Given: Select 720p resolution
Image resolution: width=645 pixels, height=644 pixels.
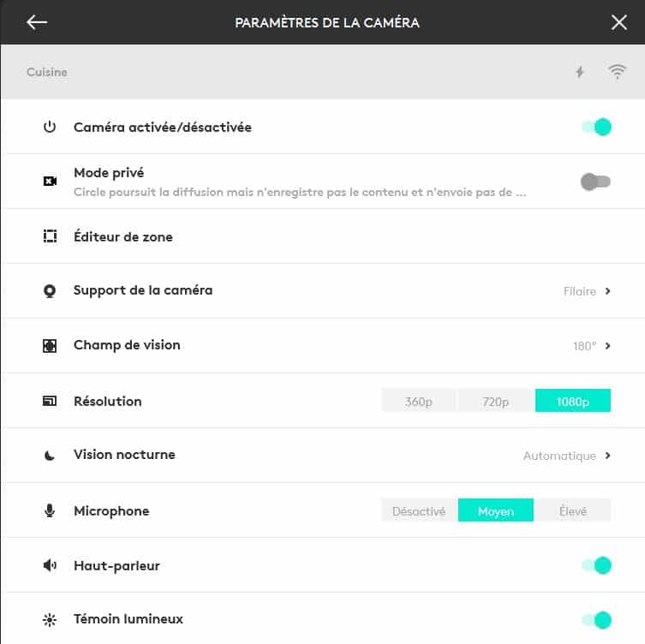Looking at the screenshot, I should click(x=496, y=401).
